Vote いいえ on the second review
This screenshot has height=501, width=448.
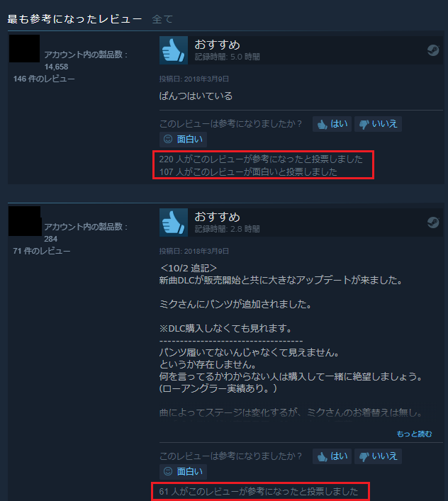[378, 456]
